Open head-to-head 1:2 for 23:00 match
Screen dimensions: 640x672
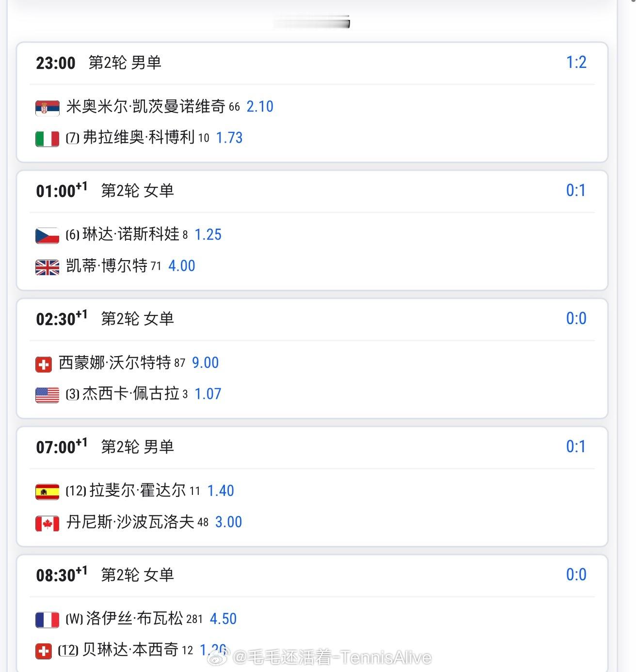(x=576, y=62)
